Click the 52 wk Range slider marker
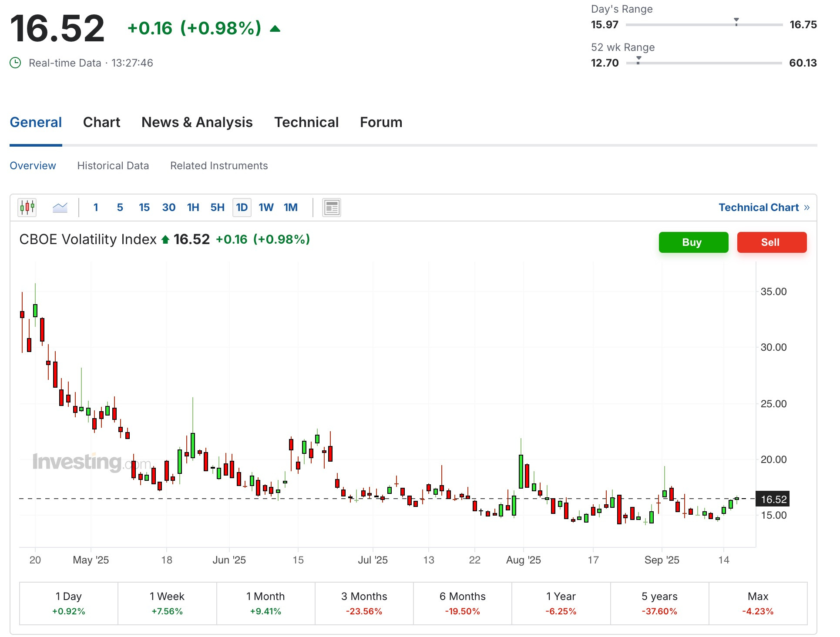 638,60
